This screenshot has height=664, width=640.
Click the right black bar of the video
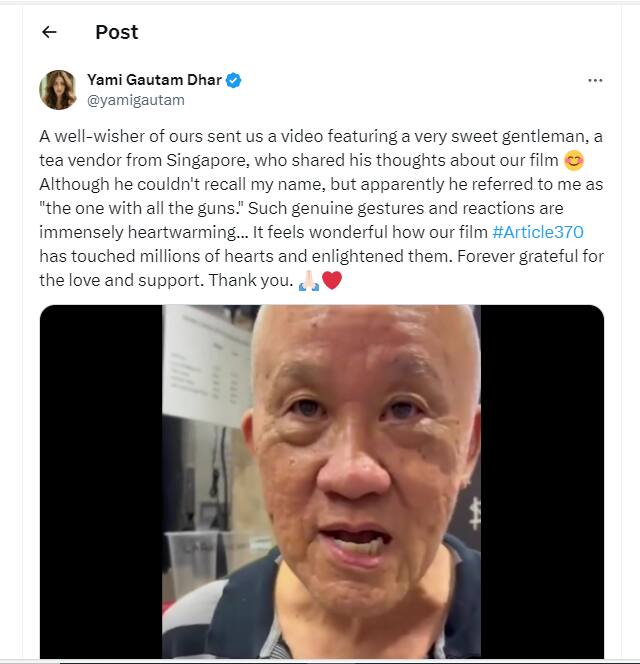point(542,481)
